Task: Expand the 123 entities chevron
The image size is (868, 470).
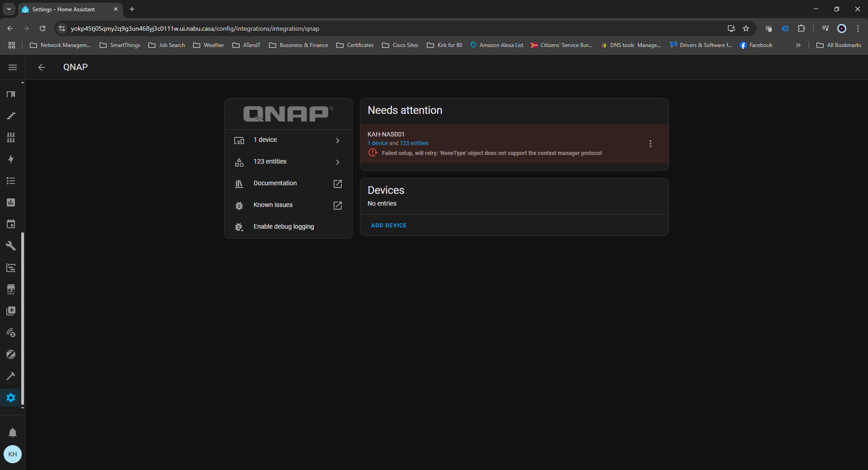Action: (x=338, y=162)
